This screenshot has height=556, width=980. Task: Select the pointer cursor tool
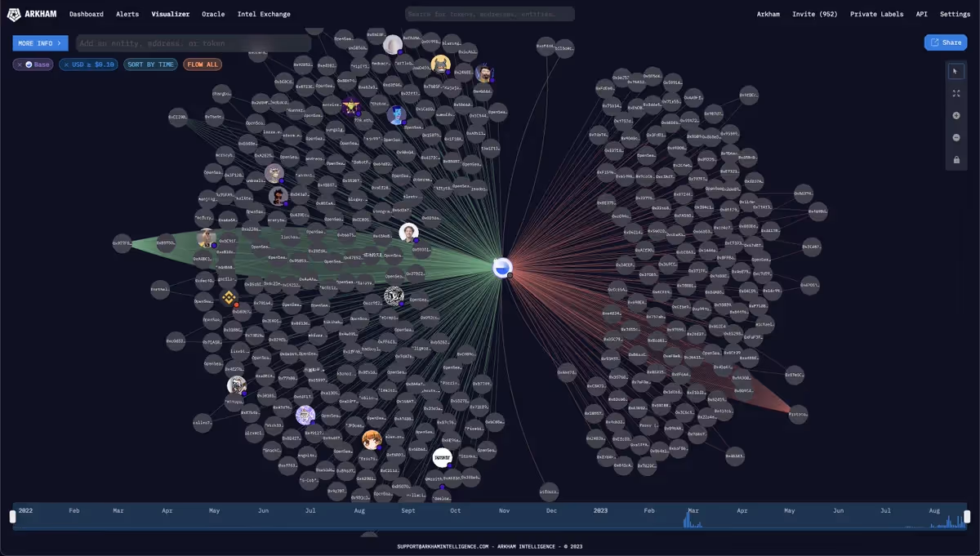(x=956, y=72)
